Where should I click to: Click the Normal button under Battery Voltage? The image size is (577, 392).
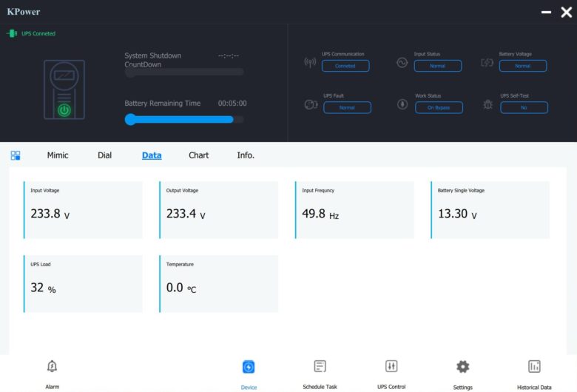click(x=522, y=66)
